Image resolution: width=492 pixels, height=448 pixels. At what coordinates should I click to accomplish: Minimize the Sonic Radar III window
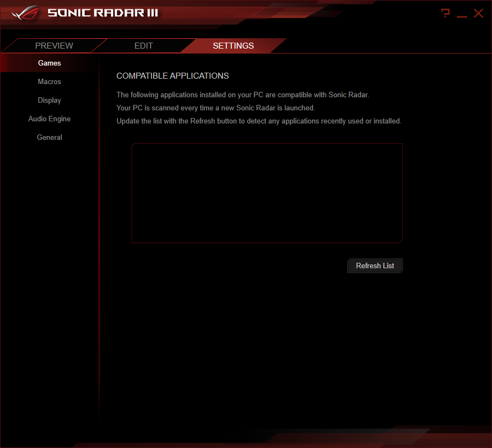pos(461,16)
